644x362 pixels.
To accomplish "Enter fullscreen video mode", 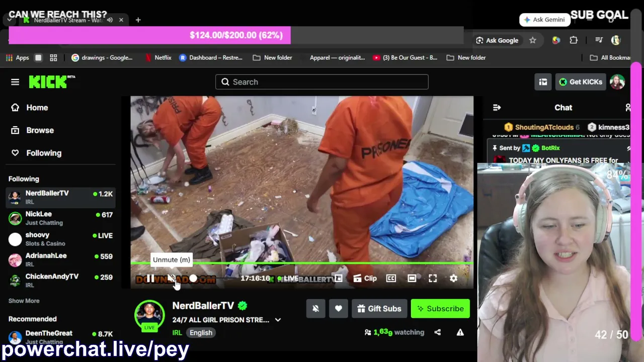I will tap(433, 279).
